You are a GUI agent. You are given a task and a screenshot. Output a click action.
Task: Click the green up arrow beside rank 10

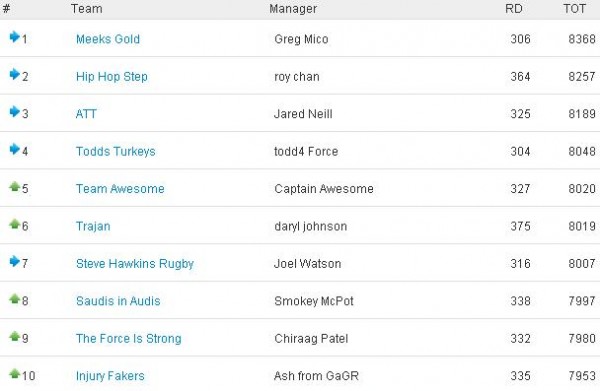15,373
